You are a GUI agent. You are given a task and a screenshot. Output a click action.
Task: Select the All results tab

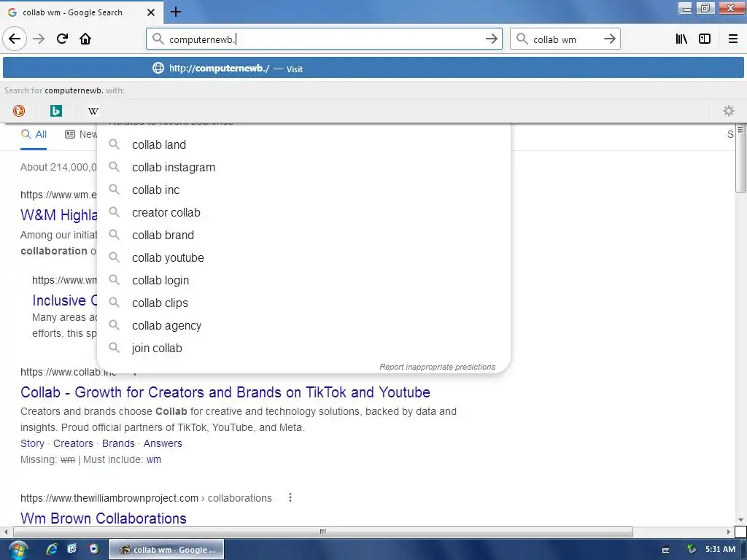click(34, 134)
